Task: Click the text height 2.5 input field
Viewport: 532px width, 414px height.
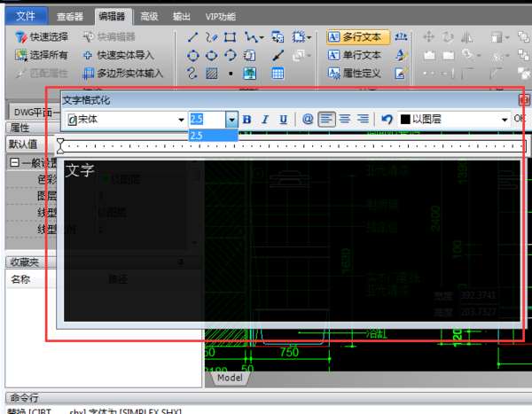Action: coord(207,120)
